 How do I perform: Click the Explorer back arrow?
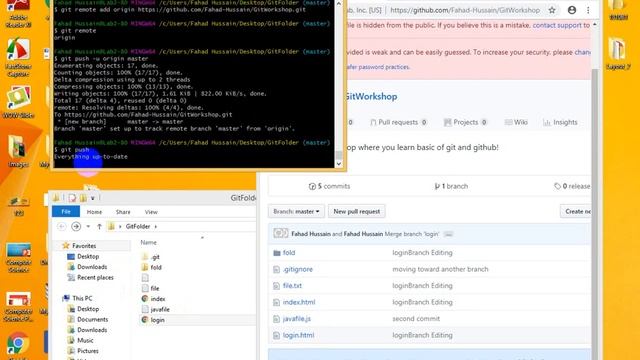pos(62,226)
